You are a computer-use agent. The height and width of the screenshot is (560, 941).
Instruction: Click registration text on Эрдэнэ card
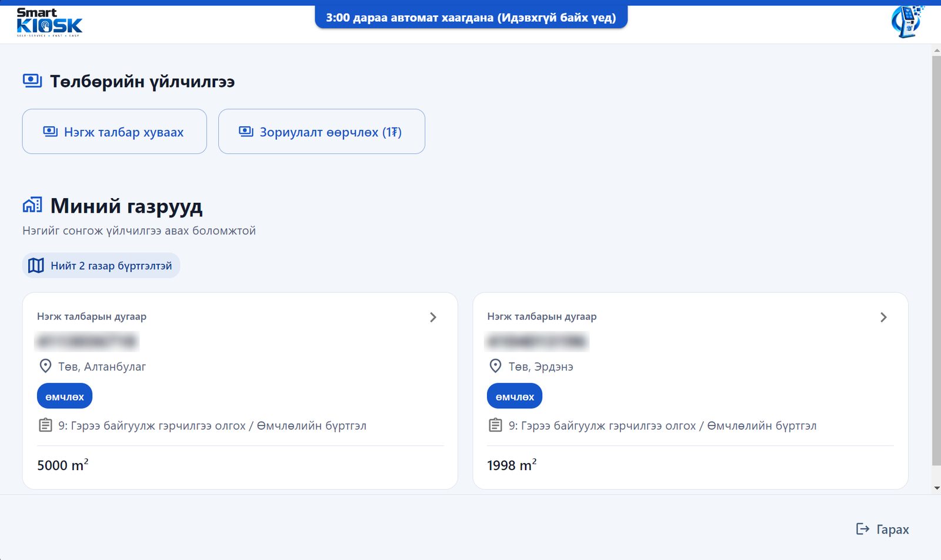pos(663,425)
